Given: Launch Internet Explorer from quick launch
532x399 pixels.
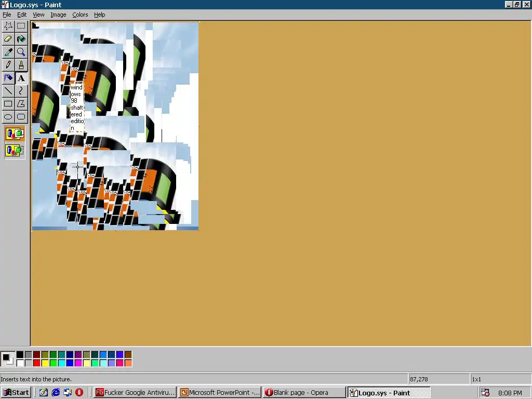Looking at the screenshot, I should (56, 393).
